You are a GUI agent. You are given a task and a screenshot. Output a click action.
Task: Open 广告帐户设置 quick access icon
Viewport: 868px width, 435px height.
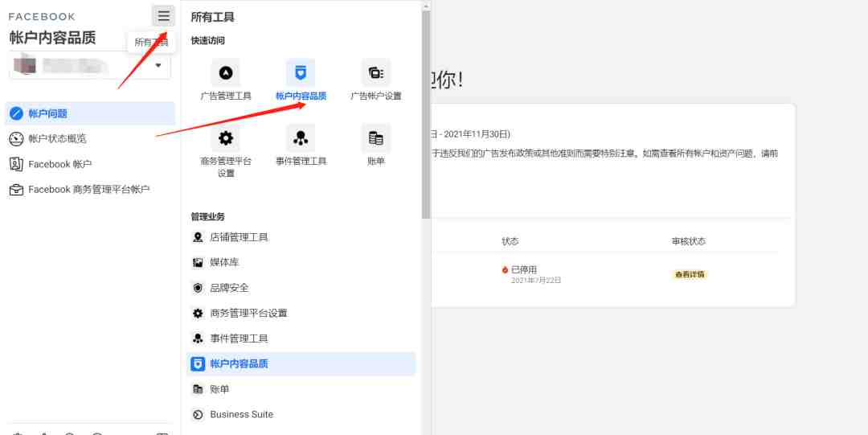click(376, 72)
